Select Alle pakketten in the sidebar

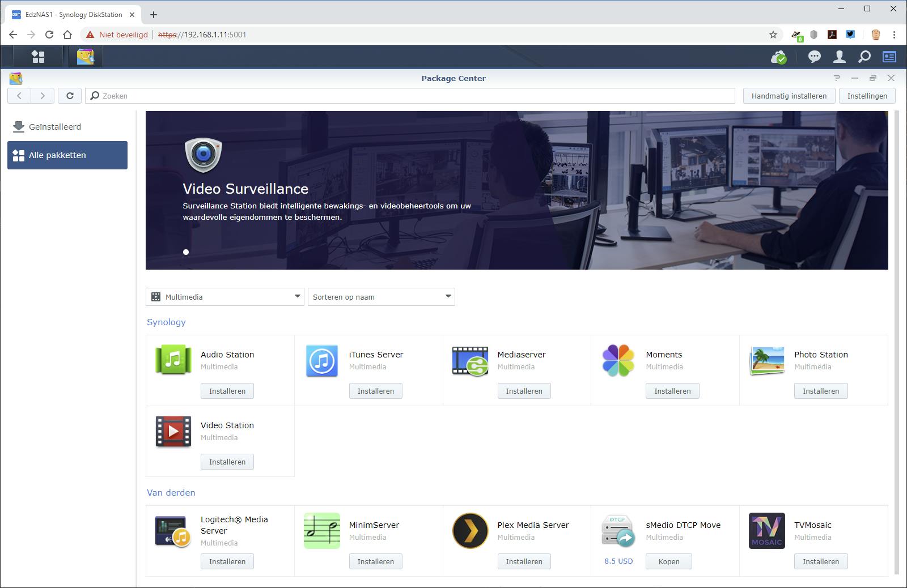(67, 155)
